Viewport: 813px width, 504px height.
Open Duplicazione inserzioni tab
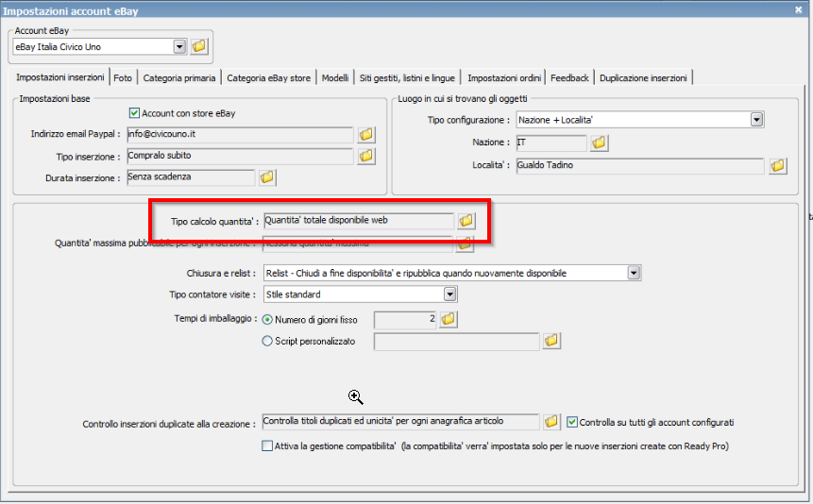click(x=643, y=77)
